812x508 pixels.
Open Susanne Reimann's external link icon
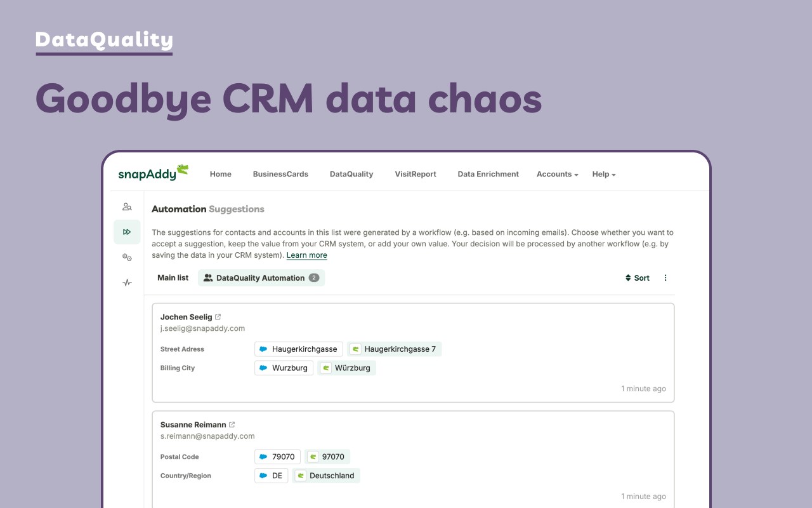(232, 425)
